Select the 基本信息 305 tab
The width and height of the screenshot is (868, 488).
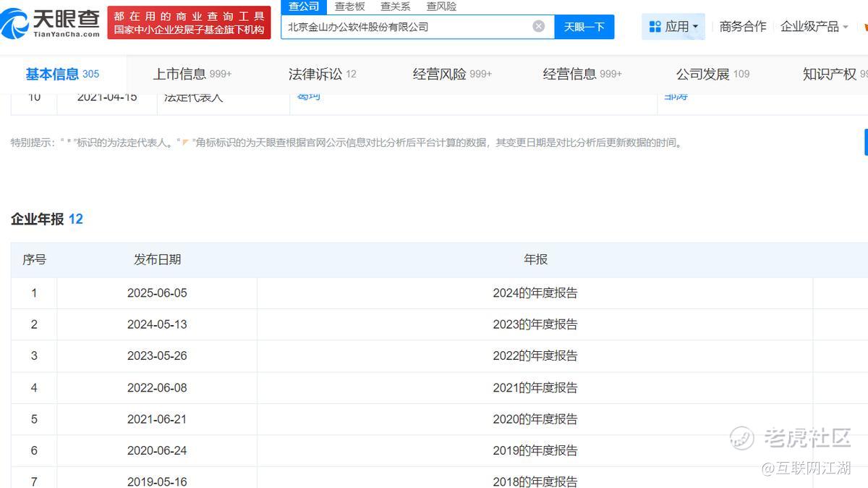tap(62, 74)
